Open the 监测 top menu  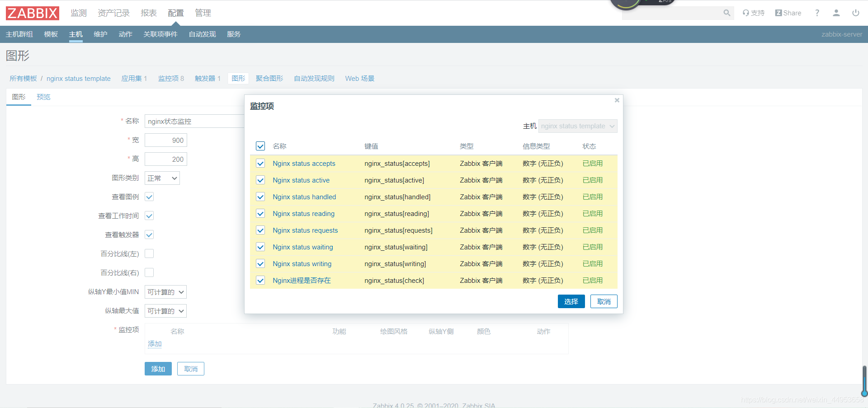point(79,13)
